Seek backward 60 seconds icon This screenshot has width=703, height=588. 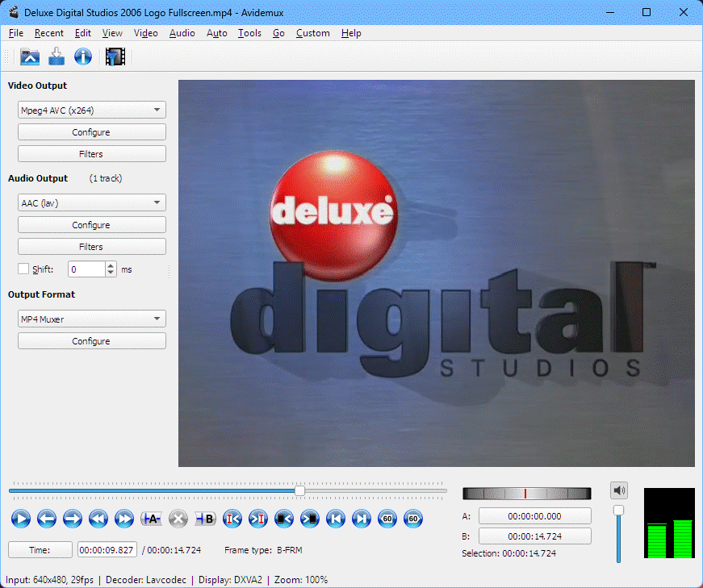[387, 519]
